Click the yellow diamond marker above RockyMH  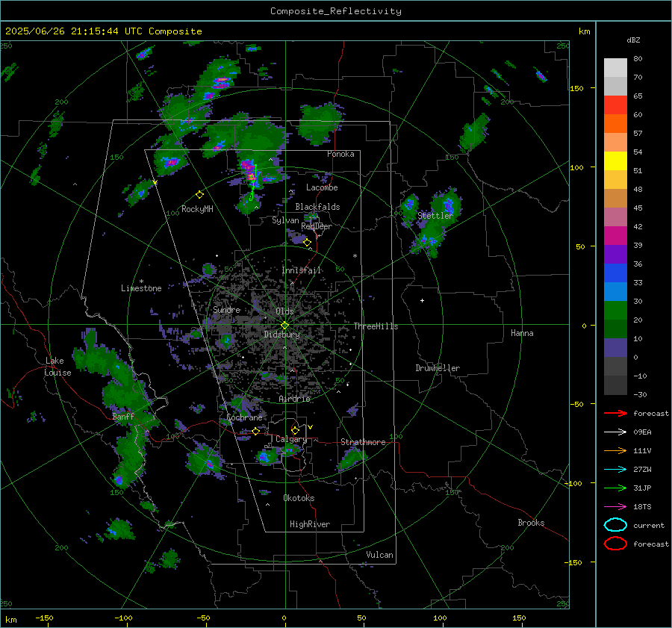click(x=199, y=195)
